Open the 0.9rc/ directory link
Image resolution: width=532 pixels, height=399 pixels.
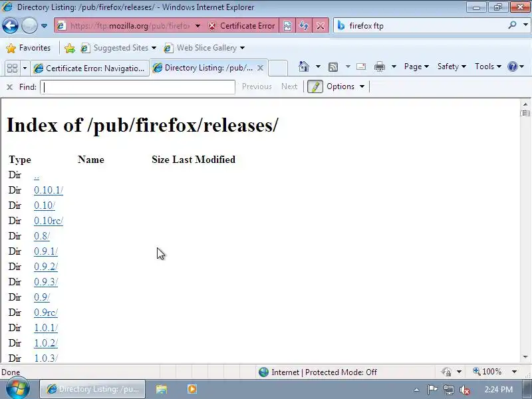click(x=46, y=313)
